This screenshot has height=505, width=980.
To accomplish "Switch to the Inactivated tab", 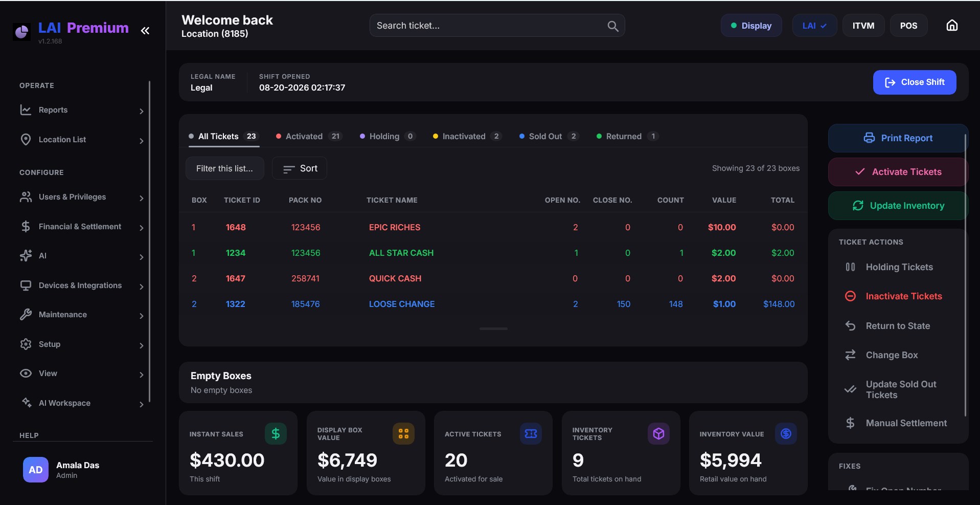I will [467, 137].
